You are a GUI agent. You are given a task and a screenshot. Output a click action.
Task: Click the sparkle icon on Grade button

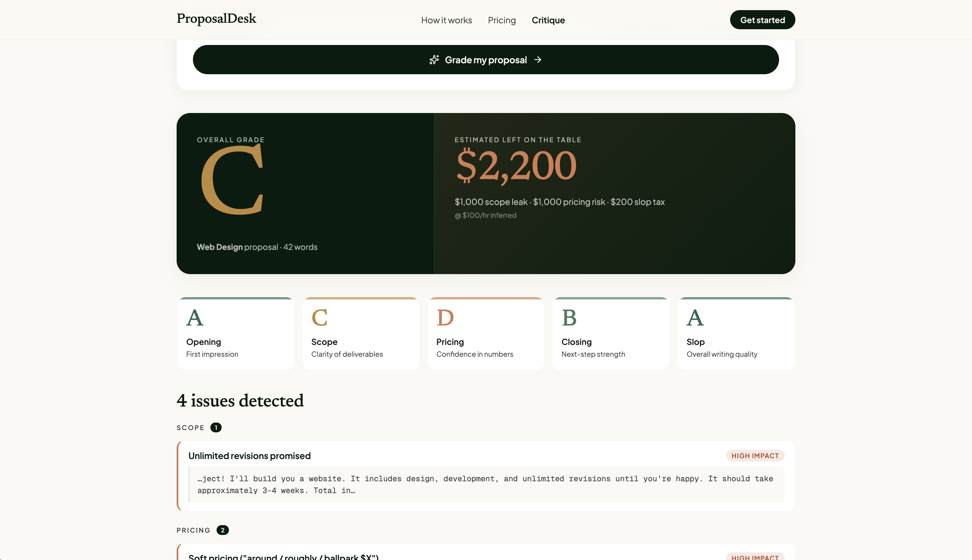click(x=434, y=60)
